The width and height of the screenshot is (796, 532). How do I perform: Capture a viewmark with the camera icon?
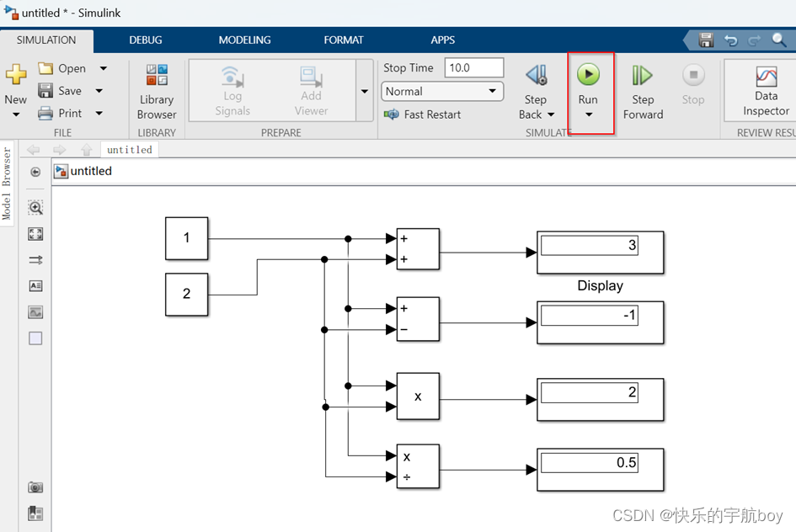click(35, 487)
